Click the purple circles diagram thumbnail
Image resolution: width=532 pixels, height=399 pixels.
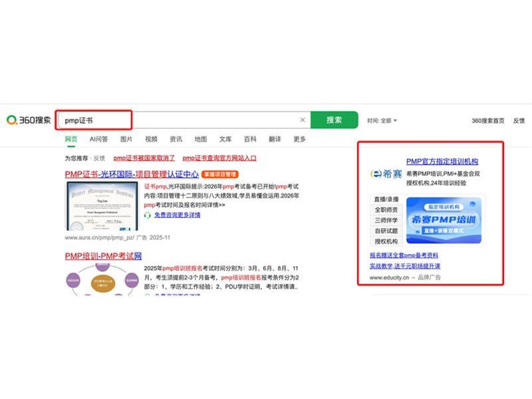coord(102,279)
